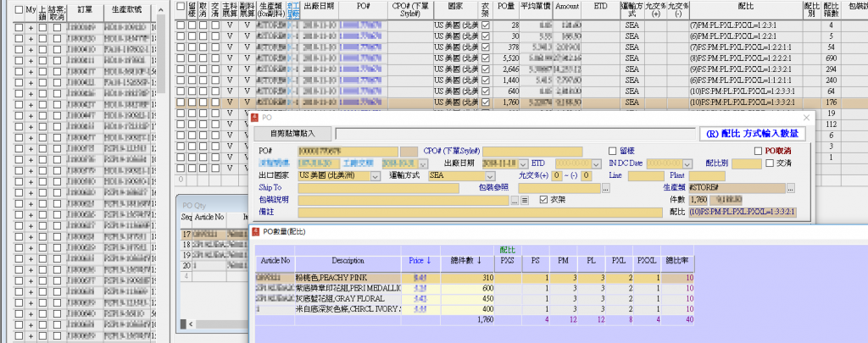Image resolution: width=868 pixels, height=343 pixels.
Task: Click the PXS column header in quantity table
Action: 508,261
